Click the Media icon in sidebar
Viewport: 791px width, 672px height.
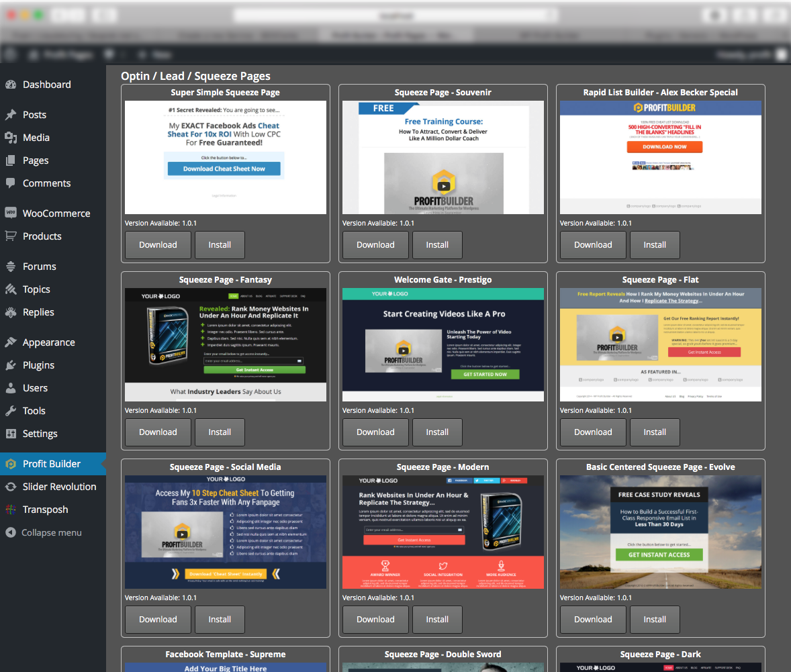pyautogui.click(x=11, y=138)
